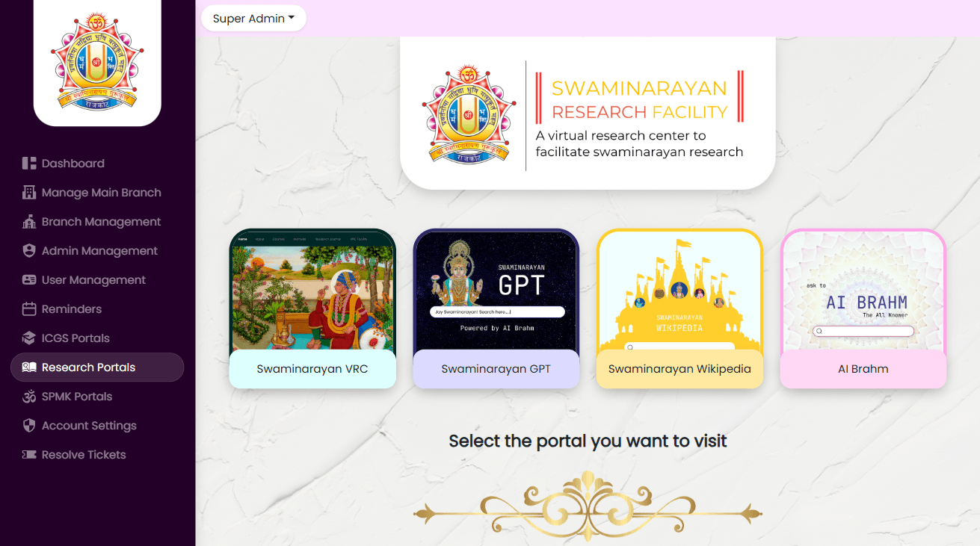Click the Manage Main Branch building icon
980x546 pixels.
click(x=29, y=193)
